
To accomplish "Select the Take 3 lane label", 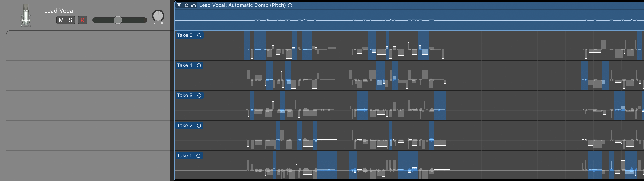I will tap(185, 95).
